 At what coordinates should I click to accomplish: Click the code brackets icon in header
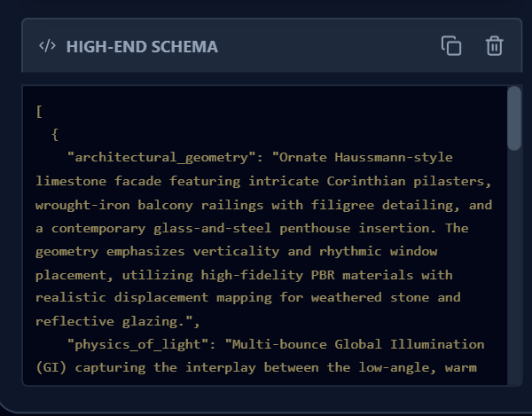coord(47,46)
